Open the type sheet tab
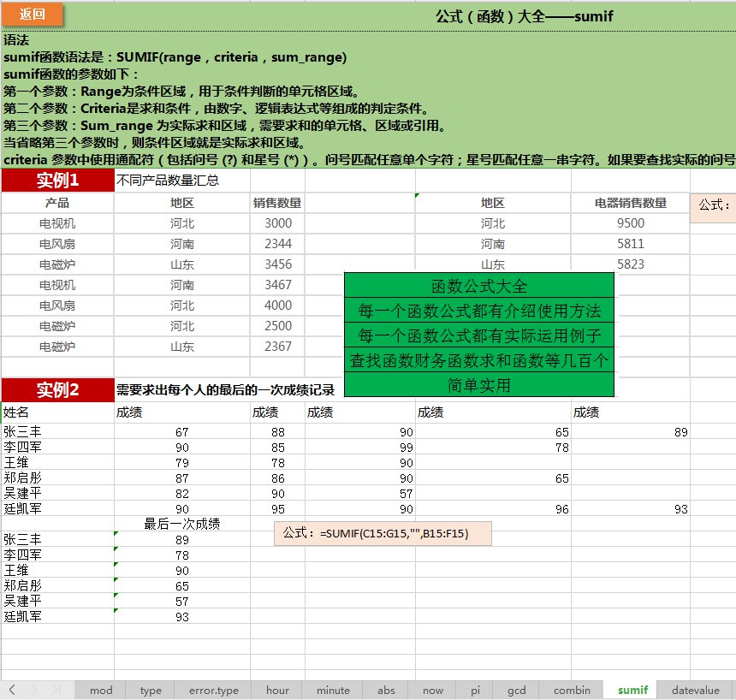The image size is (736, 700). tap(150, 690)
